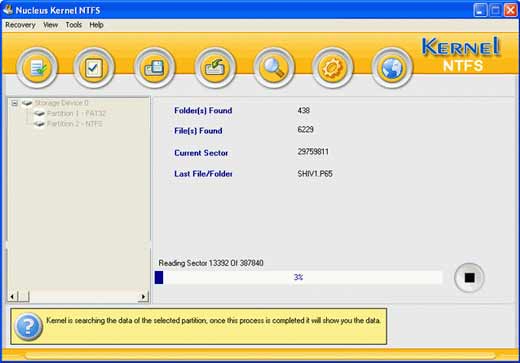Click the document-with-checkmark toolbar icon

[x=37, y=68]
